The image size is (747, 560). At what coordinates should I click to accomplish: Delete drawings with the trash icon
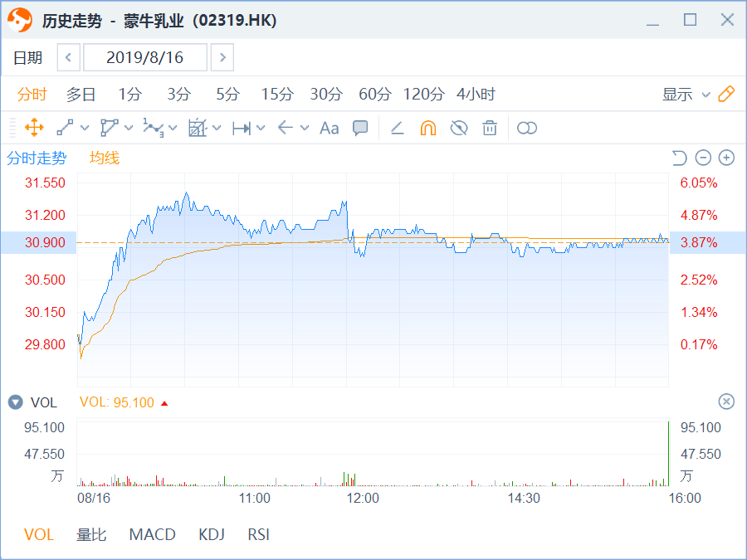point(490,128)
